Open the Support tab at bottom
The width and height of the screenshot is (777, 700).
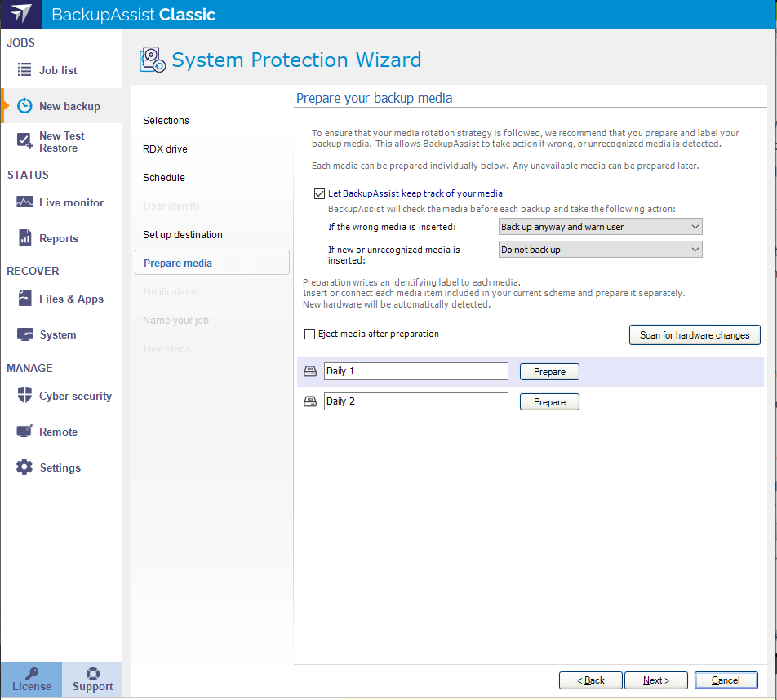92,680
